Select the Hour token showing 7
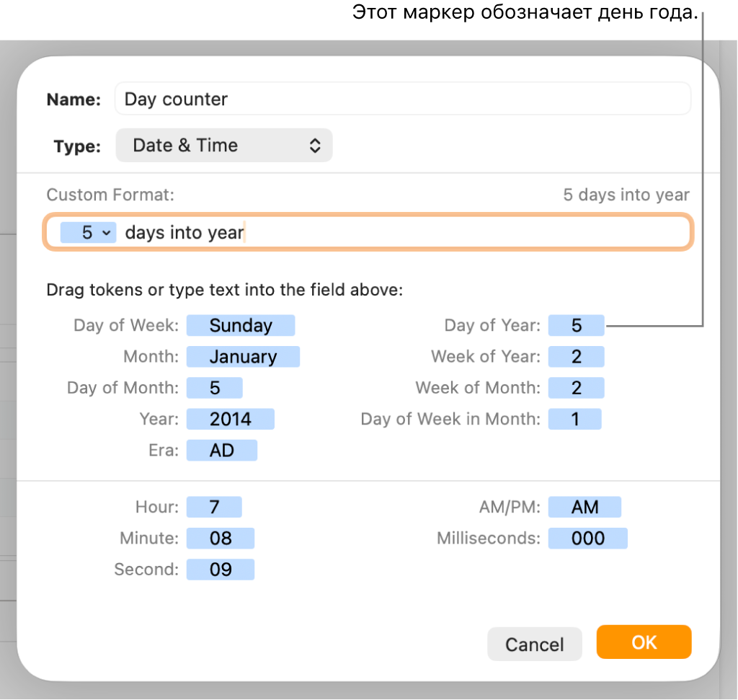 (x=214, y=507)
